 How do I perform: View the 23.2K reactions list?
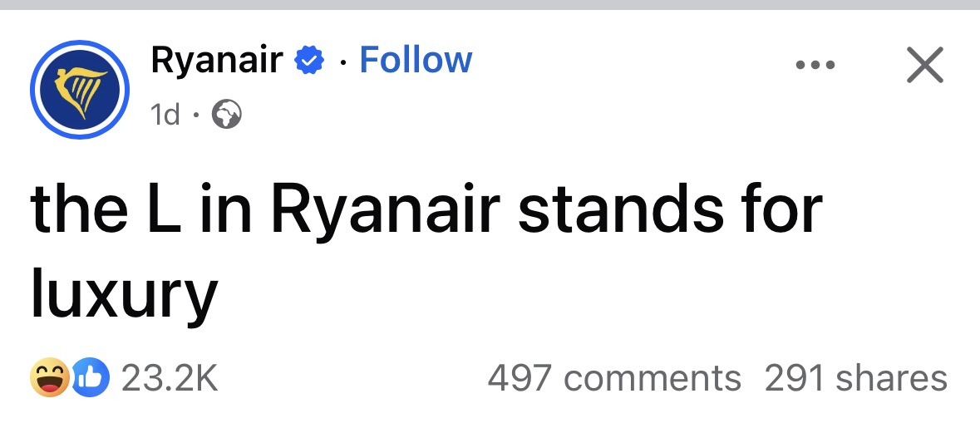pyautogui.click(x=169, y=379)
